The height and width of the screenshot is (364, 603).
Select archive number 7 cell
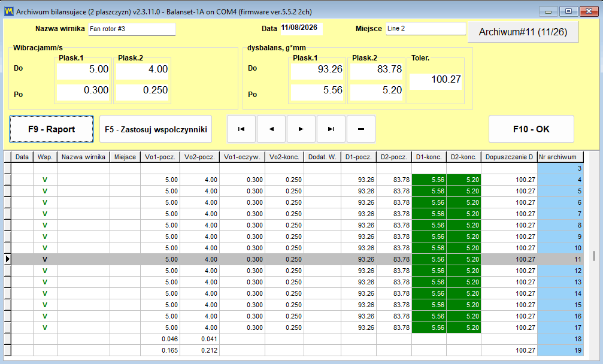click(560, 214)
